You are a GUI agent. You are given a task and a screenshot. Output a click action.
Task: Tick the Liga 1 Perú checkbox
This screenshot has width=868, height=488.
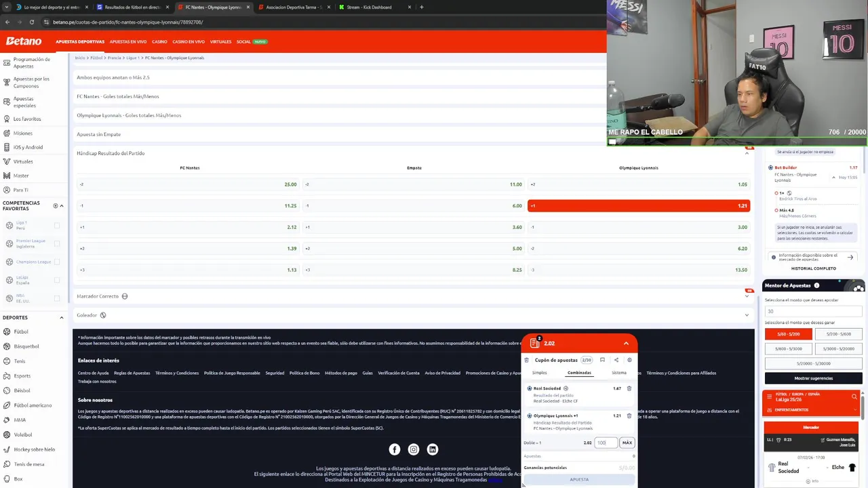click(57, 226)
